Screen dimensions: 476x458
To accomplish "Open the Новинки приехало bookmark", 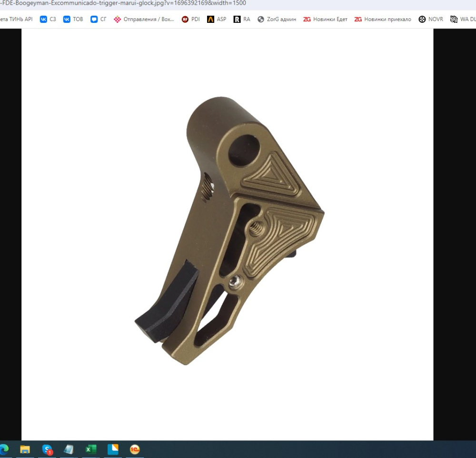I will pos(383,19).
